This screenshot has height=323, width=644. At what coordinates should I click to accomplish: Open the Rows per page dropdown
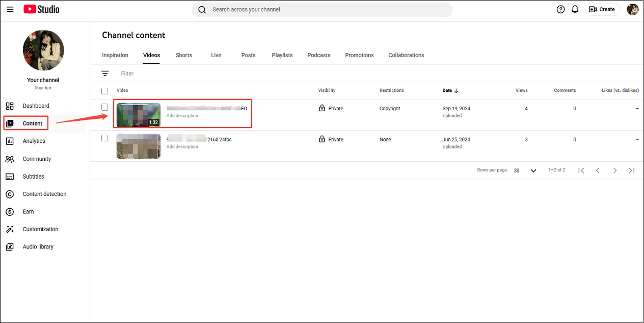click(524, 170)
